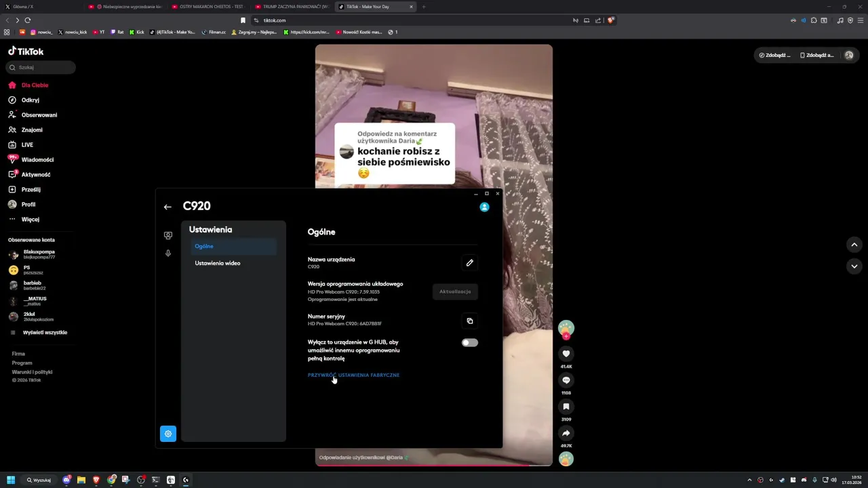Select the microphone icon in the G HUB sidebar
The width and height of the screenshot is (868, 488).
pyautogui.click(x=168, y=253)
